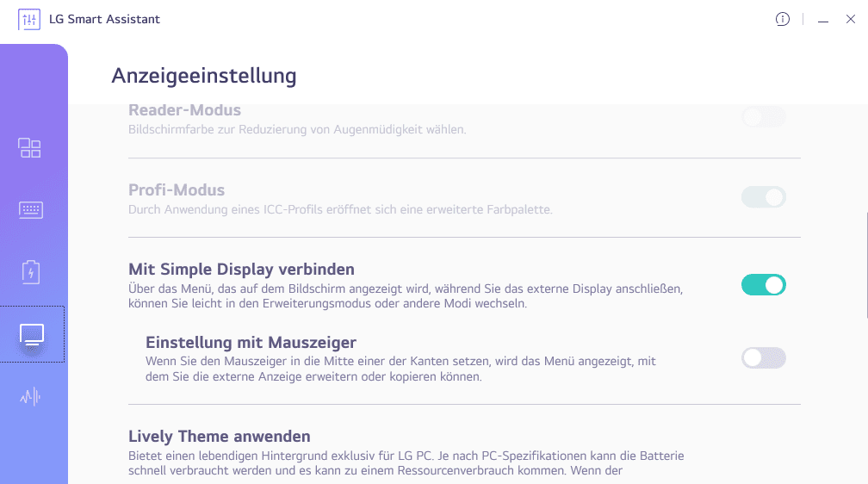Open battery settings in the sidebar

(x=31, y=272)
